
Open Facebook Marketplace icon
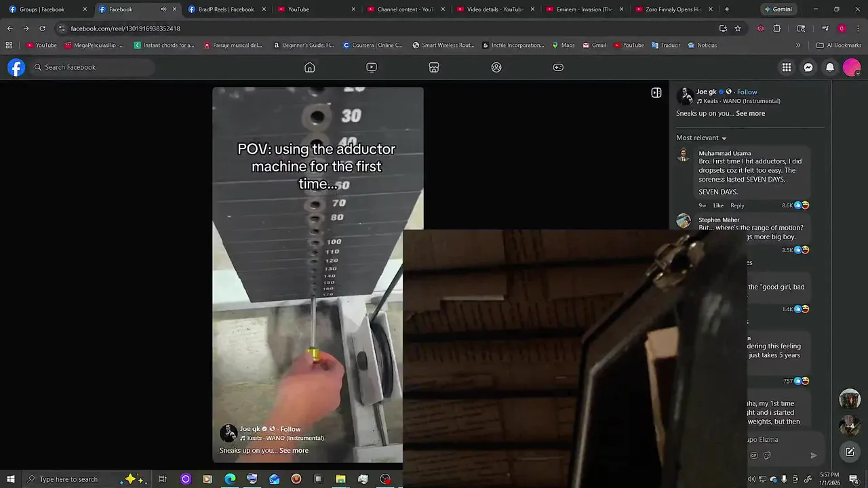(x=434, y=67)
